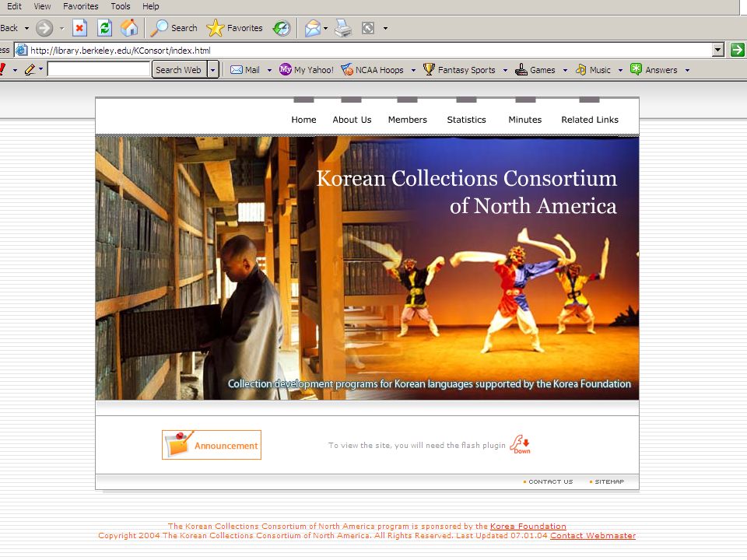This screenshot has height=560, width=747.
Task: Open Yahoo Mail in toolbar
Action: pyautogui.click(x=245, y=70)
